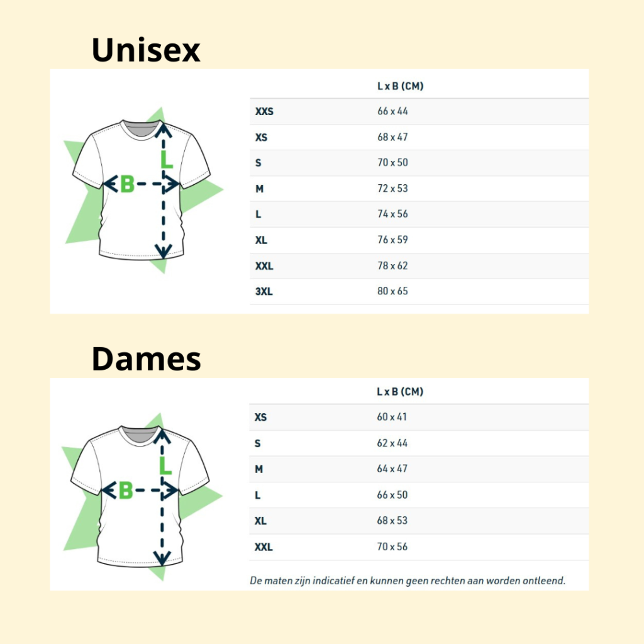644x644 pixels.
Task: Click the Unisex XL measurement 76 x 59
Action: pyautogui.click(x=392, y=240)
